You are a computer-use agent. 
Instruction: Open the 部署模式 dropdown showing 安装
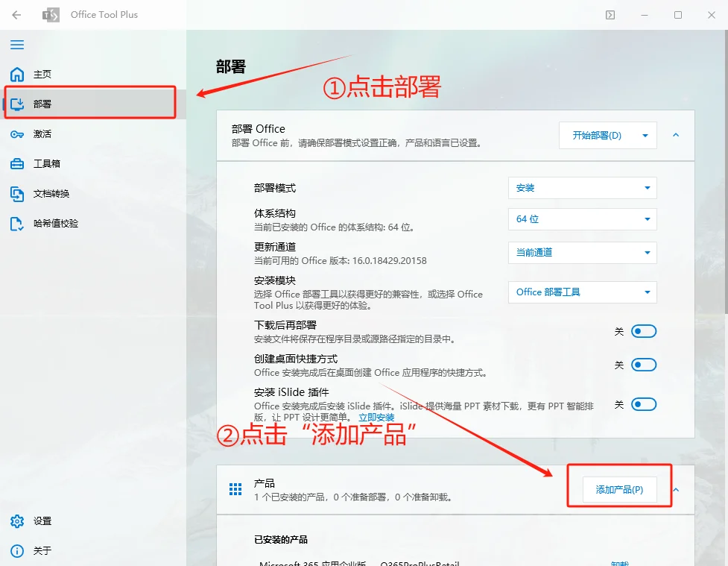[582, 188]
